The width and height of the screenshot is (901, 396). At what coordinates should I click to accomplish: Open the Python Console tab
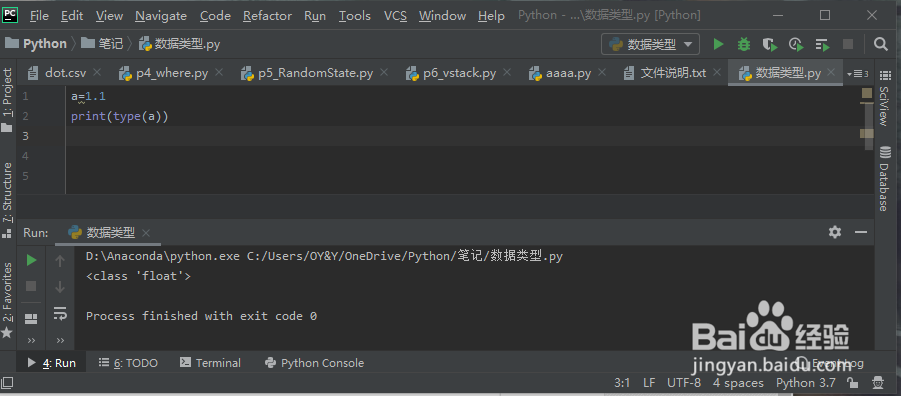[x=314, y=363]
